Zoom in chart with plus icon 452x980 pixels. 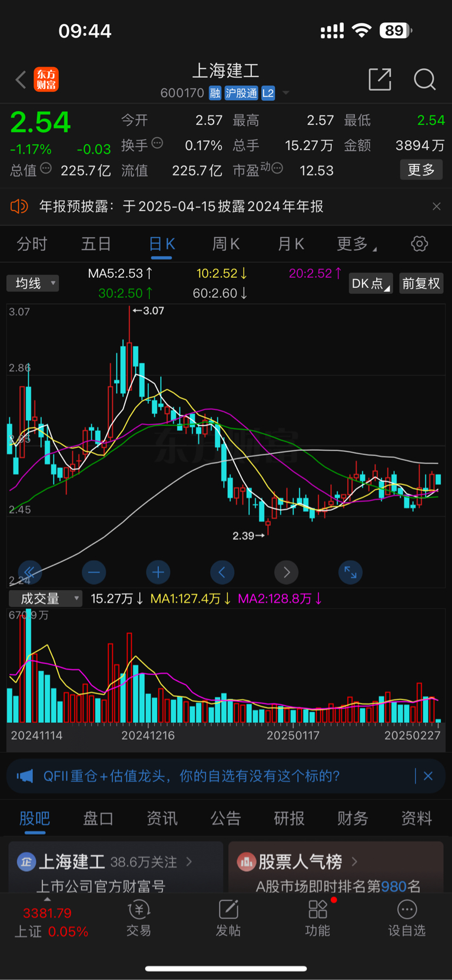point(158,572)
